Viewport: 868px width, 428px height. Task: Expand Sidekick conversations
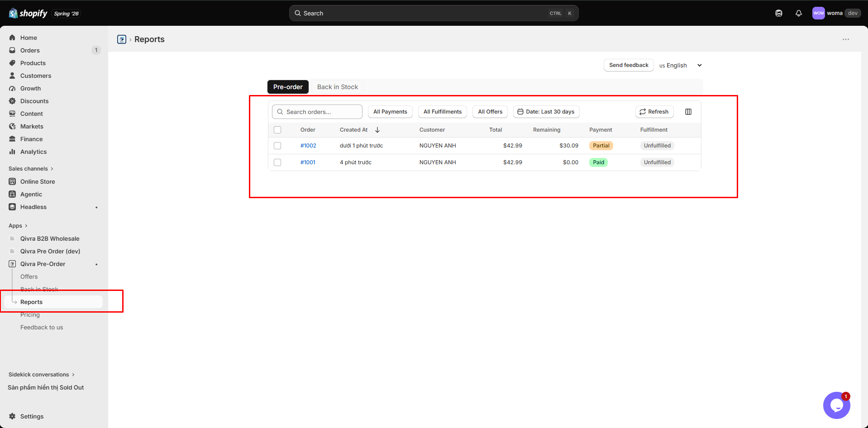coord(41,375)
